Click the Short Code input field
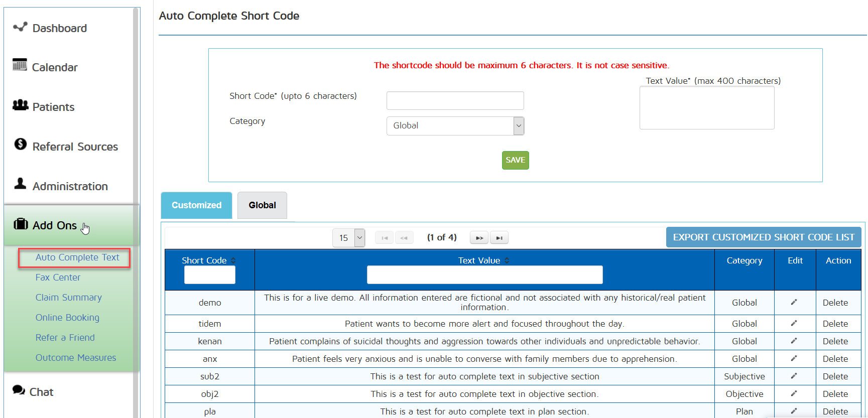The image size is (868, 418). tap(455, 100)
